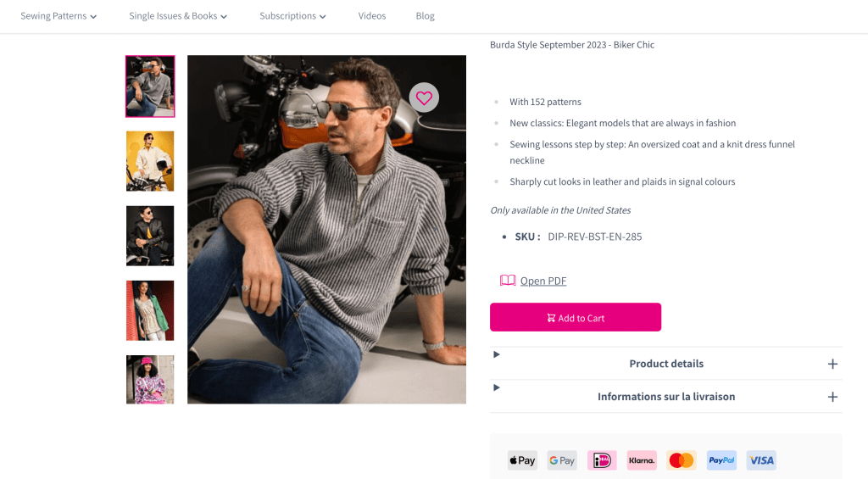Click the Google Pay payment icon
The image size is (868, 479).
click(x=562, y=460)
